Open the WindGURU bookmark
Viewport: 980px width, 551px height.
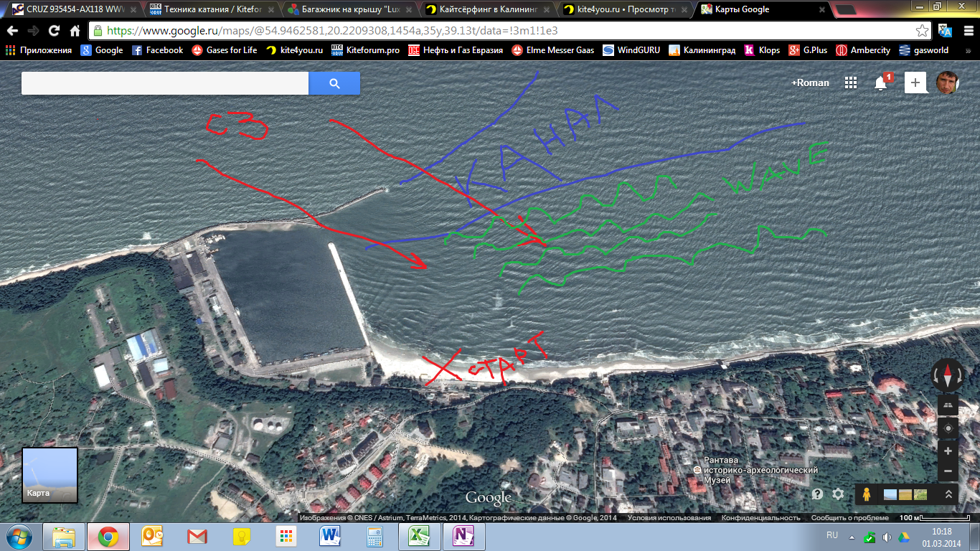tap(631, 50)
